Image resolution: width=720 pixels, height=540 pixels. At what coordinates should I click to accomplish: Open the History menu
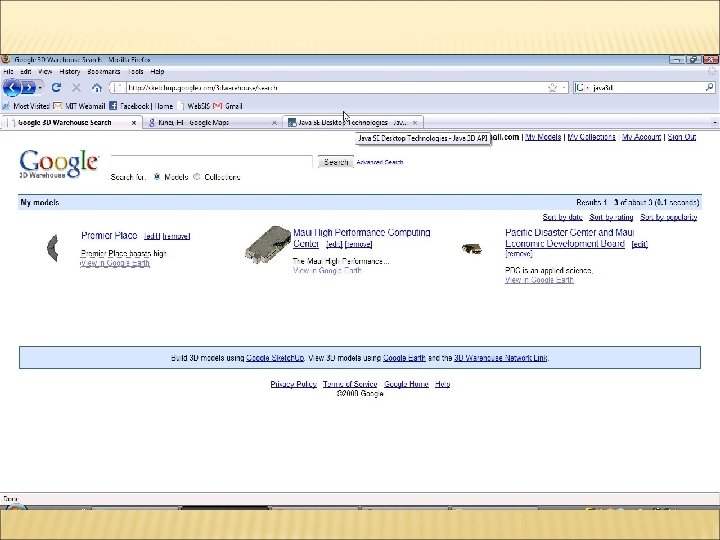pyautogui.click(x=70, y=72)
